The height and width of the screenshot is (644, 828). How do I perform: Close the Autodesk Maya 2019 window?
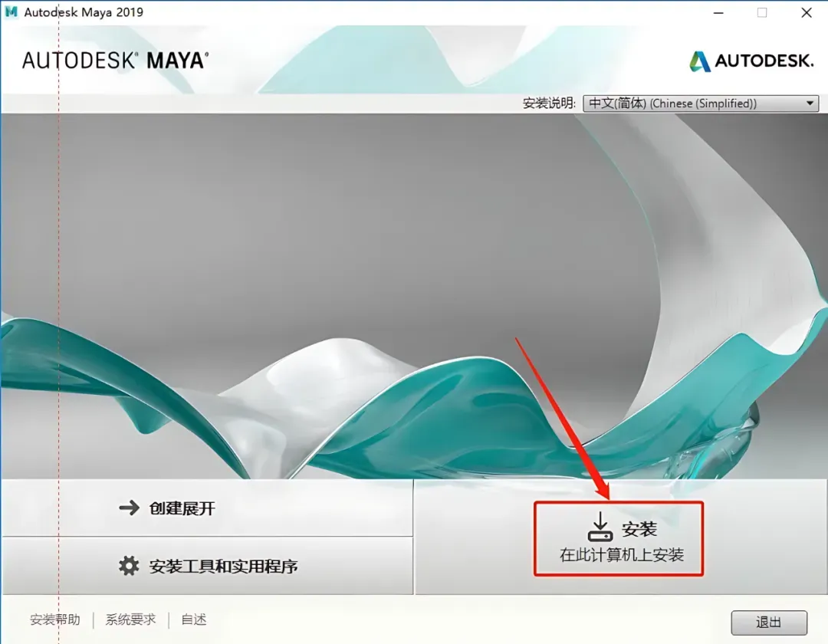click(807, 13)
